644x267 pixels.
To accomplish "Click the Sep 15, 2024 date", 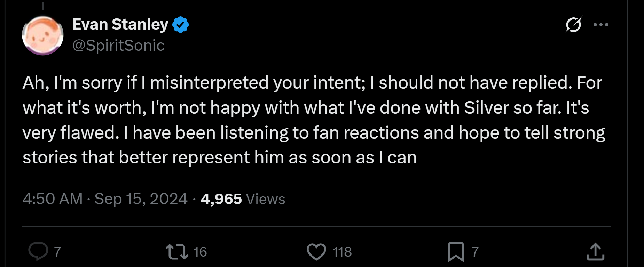I will [141, 199].
